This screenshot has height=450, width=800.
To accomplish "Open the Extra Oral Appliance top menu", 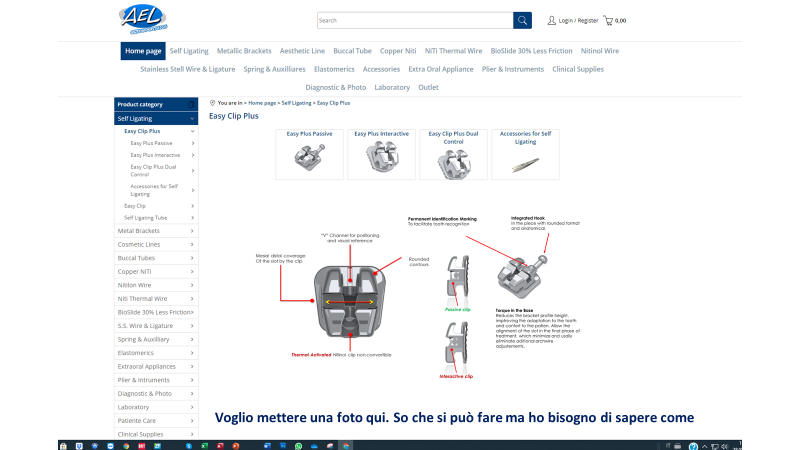I will click(440, 69).
